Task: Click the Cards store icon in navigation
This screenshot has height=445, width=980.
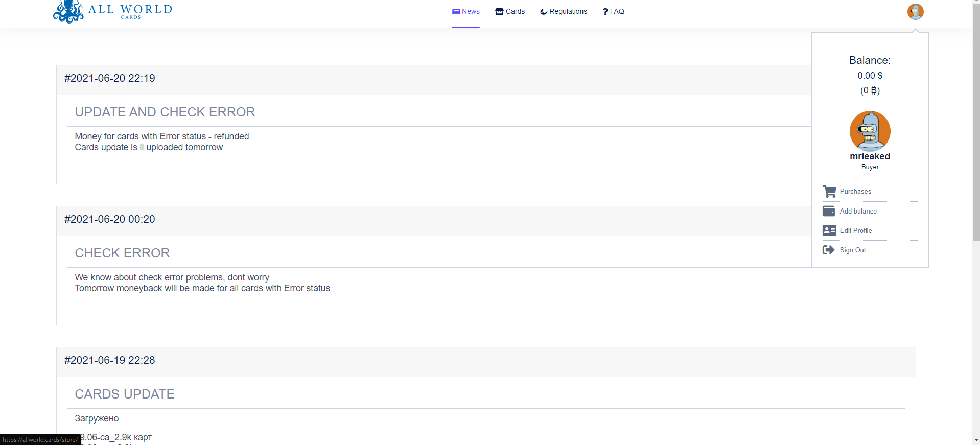Action: pos(499,12)
